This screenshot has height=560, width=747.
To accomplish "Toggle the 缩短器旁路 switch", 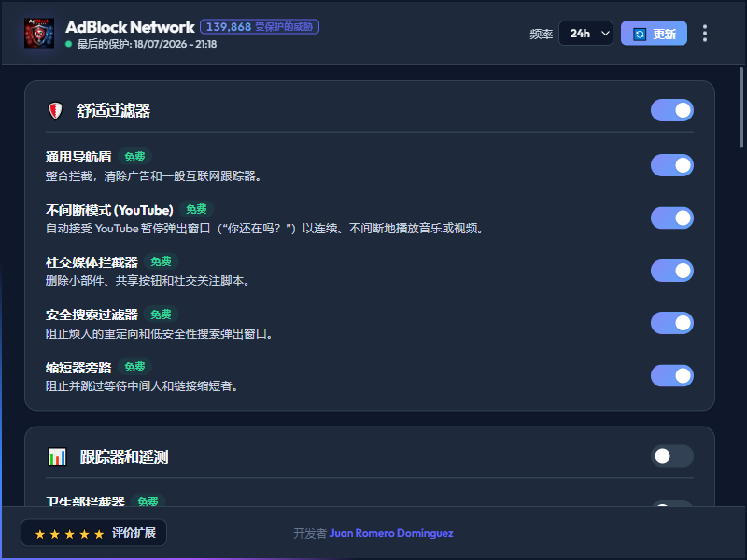I will coord(671,376).
